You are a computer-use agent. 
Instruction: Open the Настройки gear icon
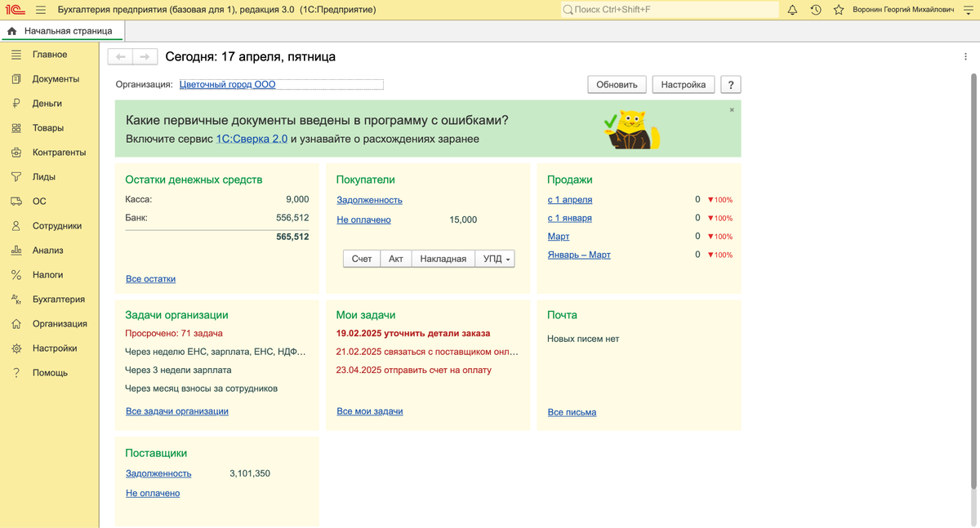pyautogui.click(x=16, y=348)
